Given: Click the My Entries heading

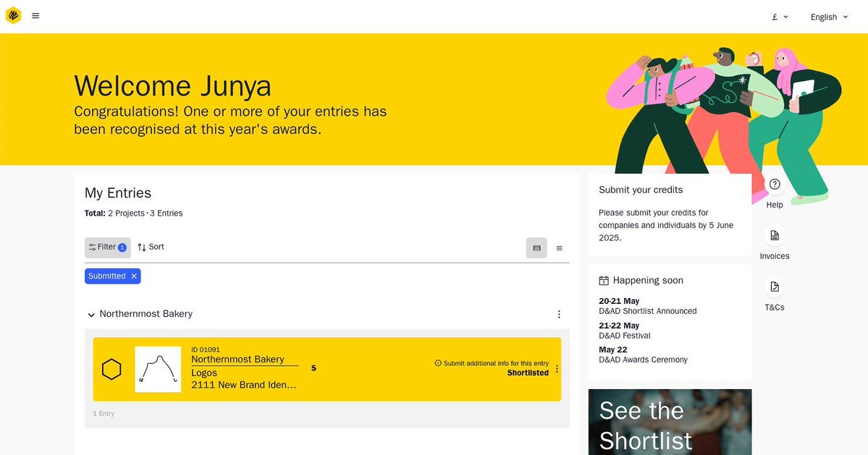Looking at the screenshot, I should pyautogui.click(x=118, y=193).
